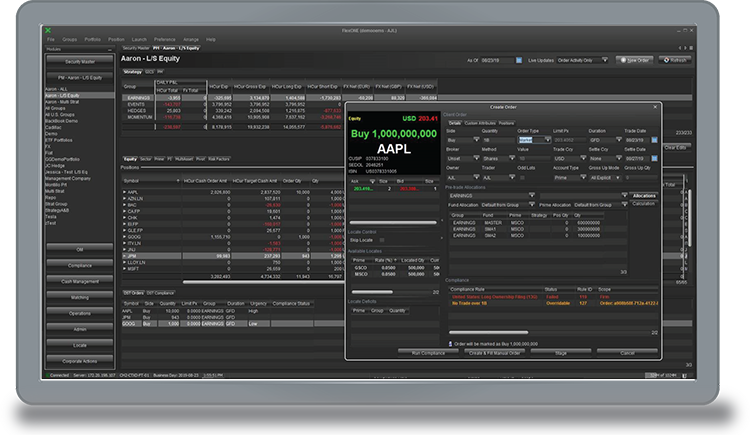Viewport: 750px width, 435px height.
Task: Click the Allocations button
Action: 644,195
